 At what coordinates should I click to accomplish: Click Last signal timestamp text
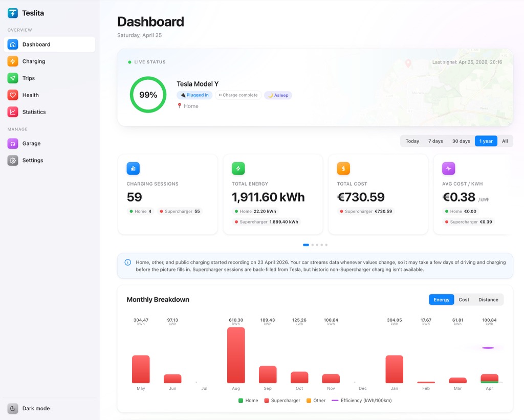(x=467, y=62)
